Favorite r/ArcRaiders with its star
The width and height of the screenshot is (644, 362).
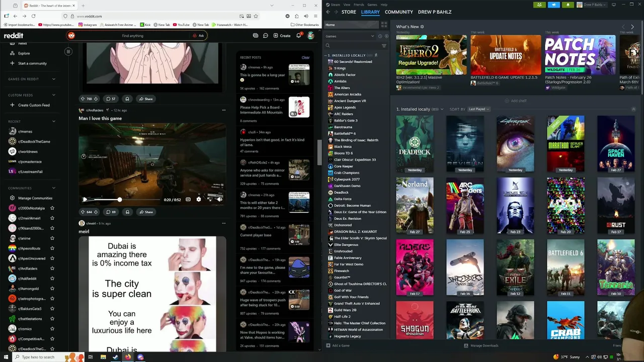[52, 268]
